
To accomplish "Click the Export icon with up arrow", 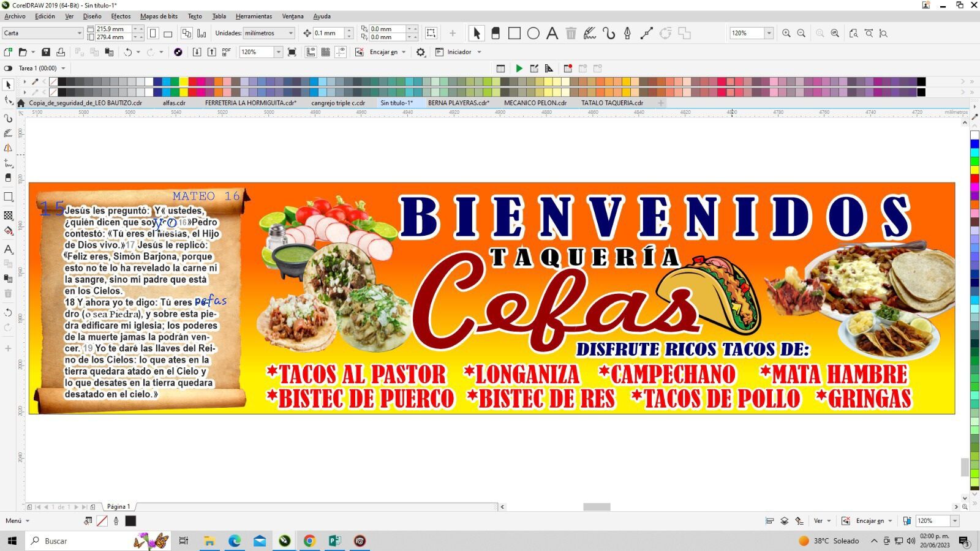I will click(211, 52).
